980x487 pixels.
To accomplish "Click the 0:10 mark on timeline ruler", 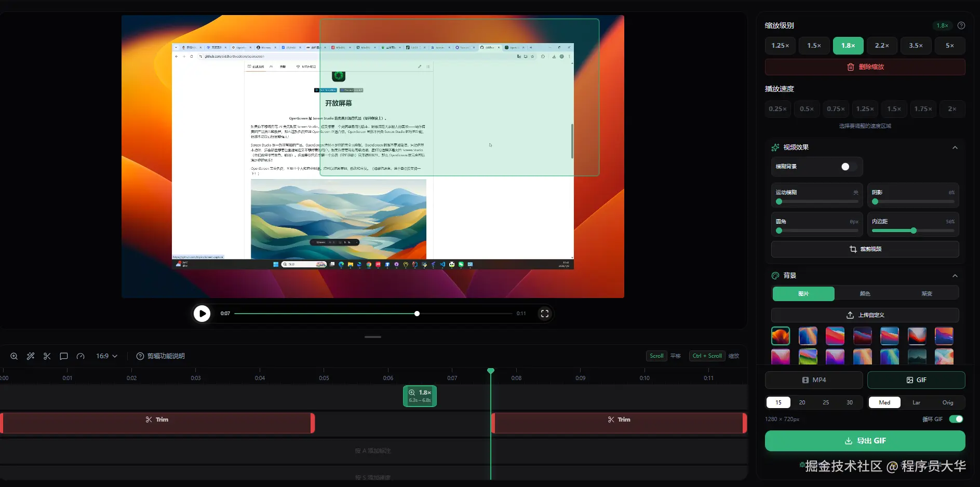I will [645, 378].
